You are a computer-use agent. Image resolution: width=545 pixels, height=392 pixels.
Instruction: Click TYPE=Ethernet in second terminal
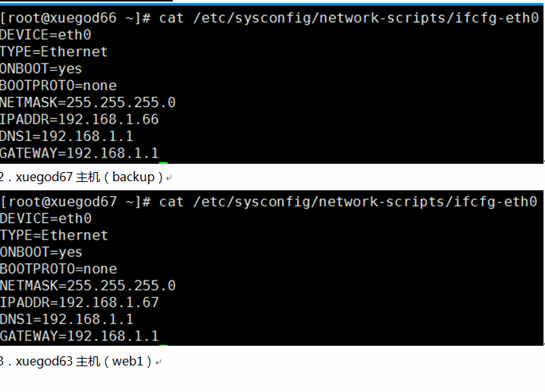pyautogui.click(x=54, y=236)
